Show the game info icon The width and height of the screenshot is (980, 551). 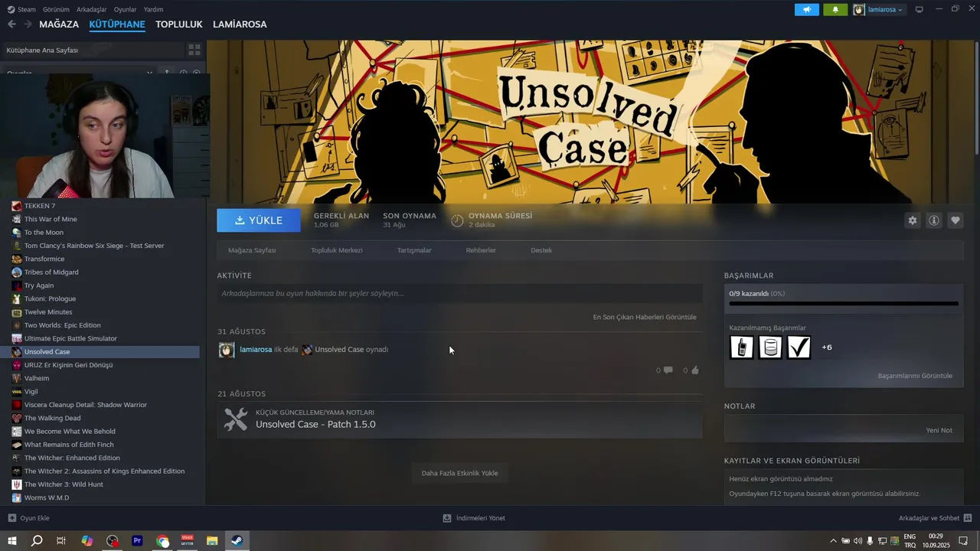[x=934, y=220]
